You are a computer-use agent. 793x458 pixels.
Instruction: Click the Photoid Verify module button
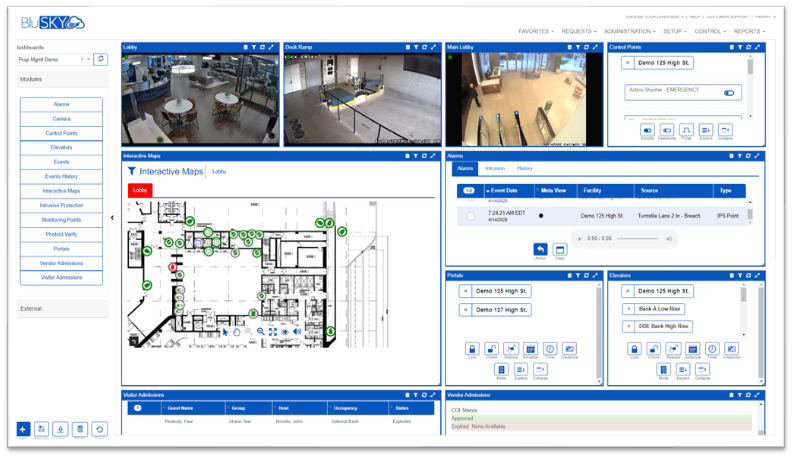coord(61,234)
